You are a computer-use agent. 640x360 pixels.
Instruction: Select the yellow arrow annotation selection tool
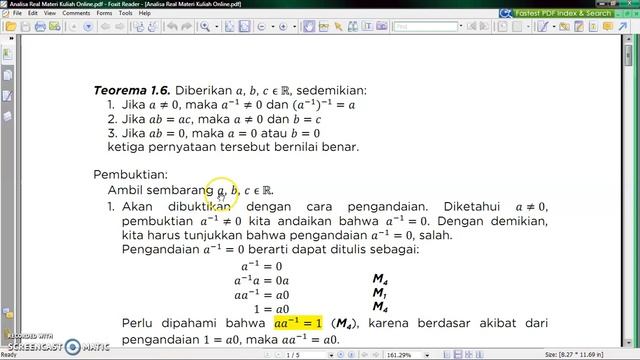(x=338, y=27)
